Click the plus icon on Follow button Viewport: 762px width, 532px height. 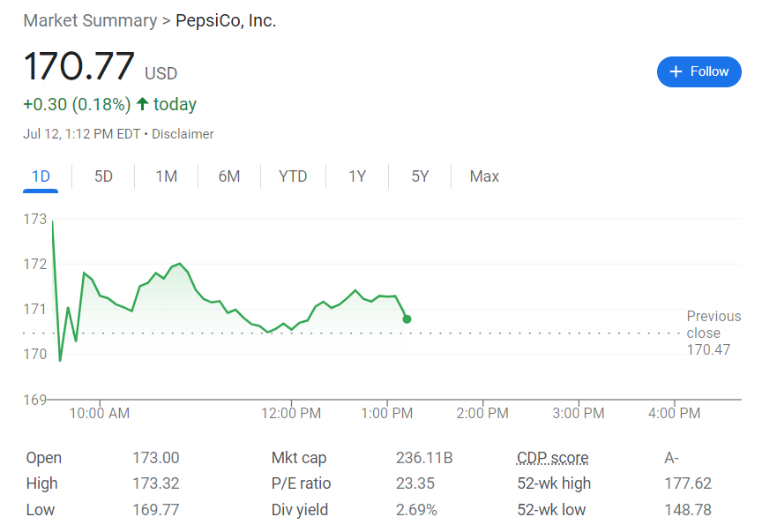(676, 72)
